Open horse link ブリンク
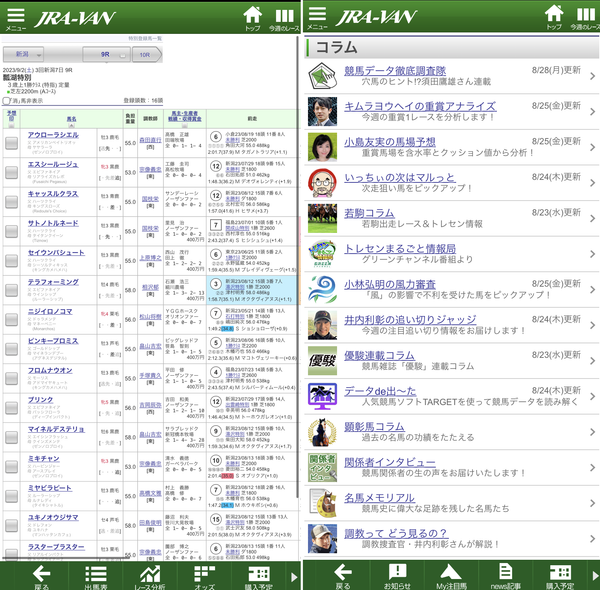This screenshot has width=600, height=590. point(40,399)
